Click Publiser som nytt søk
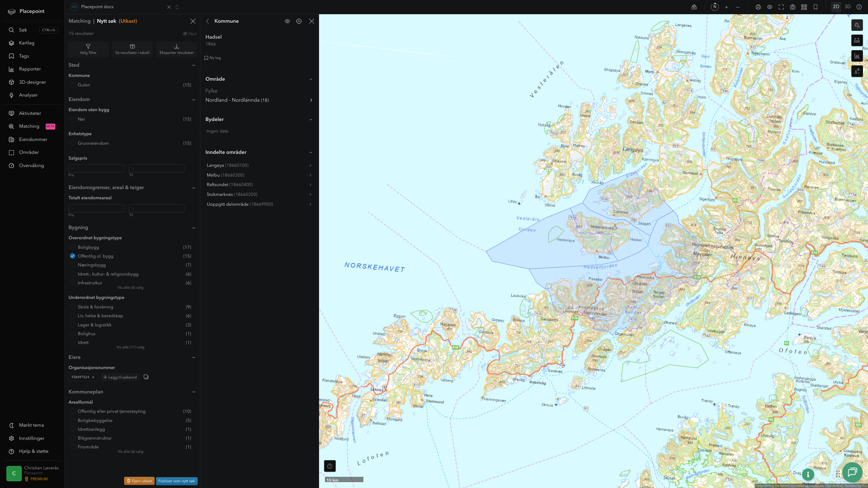The width and height of the screenshot is (868, 488). (x=177, y=481)
